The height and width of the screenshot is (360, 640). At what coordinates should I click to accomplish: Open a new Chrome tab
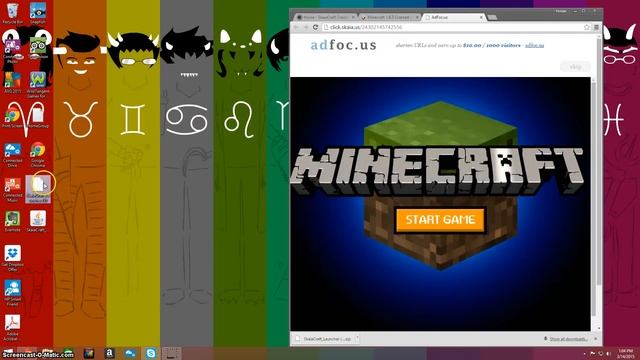[x=492, y=18]
